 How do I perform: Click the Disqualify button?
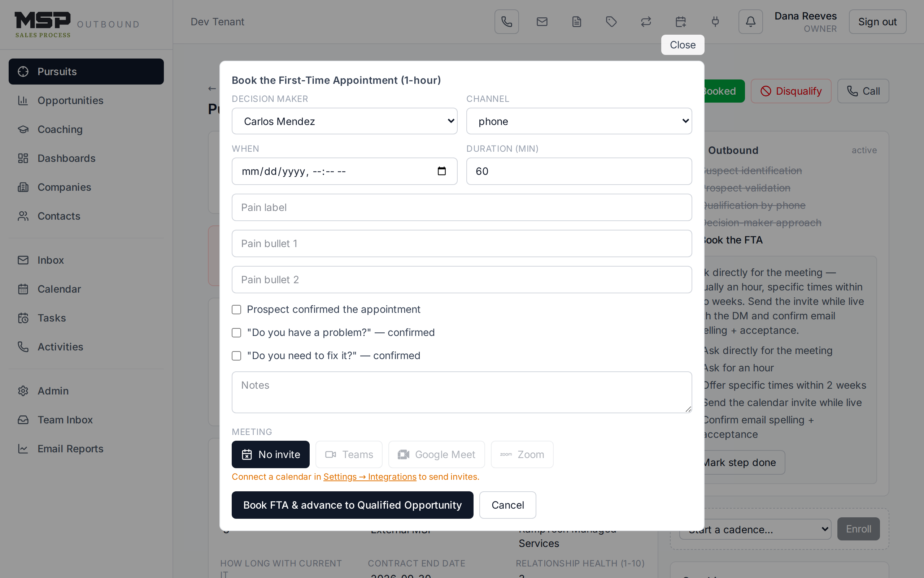coord(791,91)
